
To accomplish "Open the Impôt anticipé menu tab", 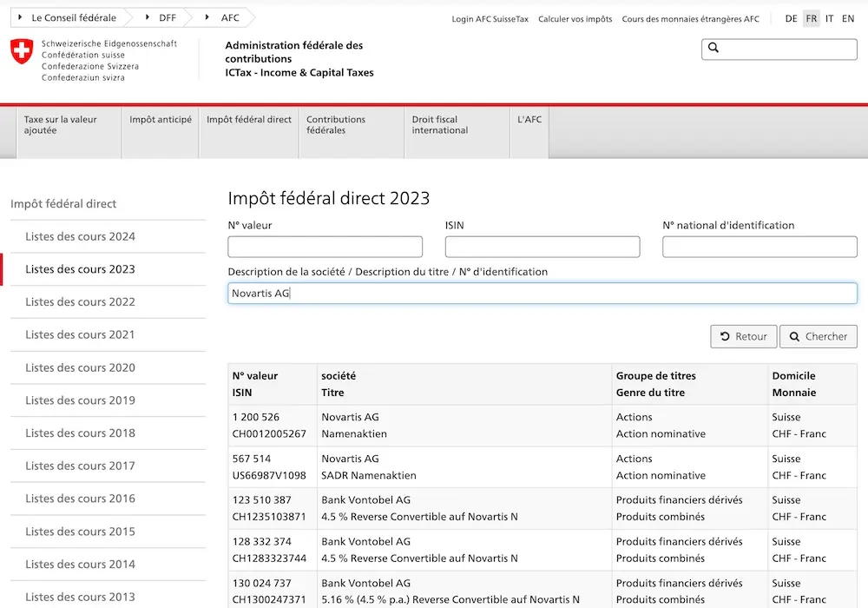I will tap(161, 120).
